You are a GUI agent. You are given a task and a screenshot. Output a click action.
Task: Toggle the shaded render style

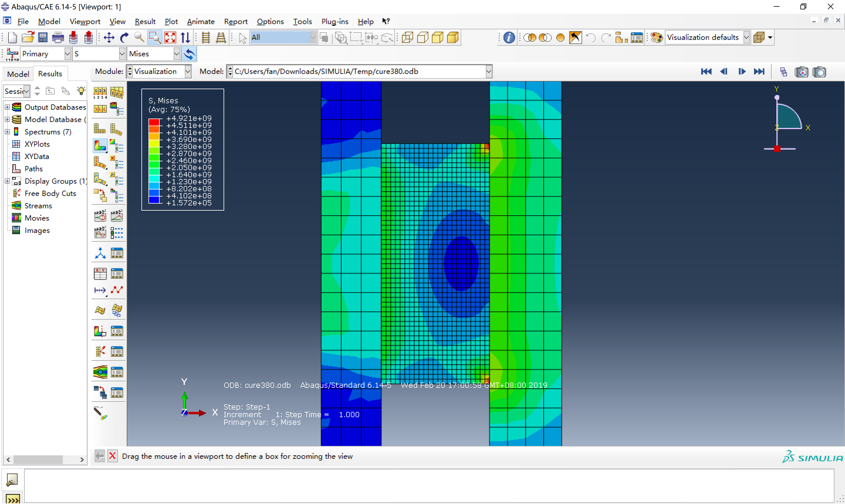click(453, 37)
